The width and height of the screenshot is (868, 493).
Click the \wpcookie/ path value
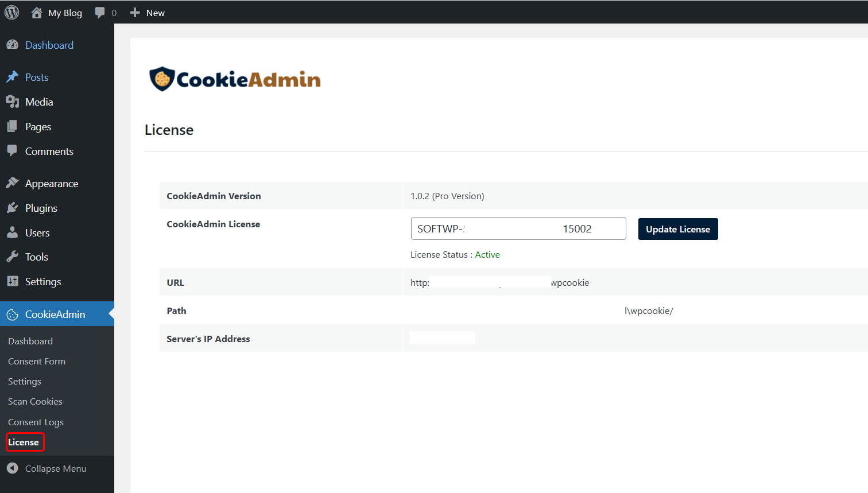(649, 310)
